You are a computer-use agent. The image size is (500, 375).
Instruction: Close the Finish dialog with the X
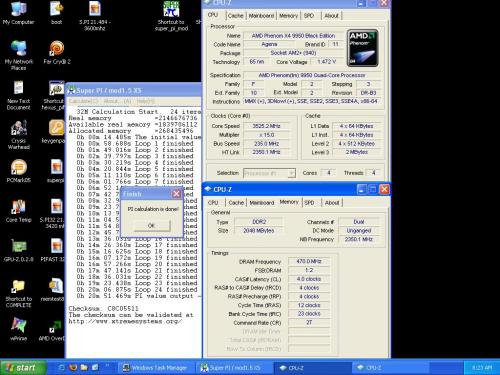tap(176, 194)
